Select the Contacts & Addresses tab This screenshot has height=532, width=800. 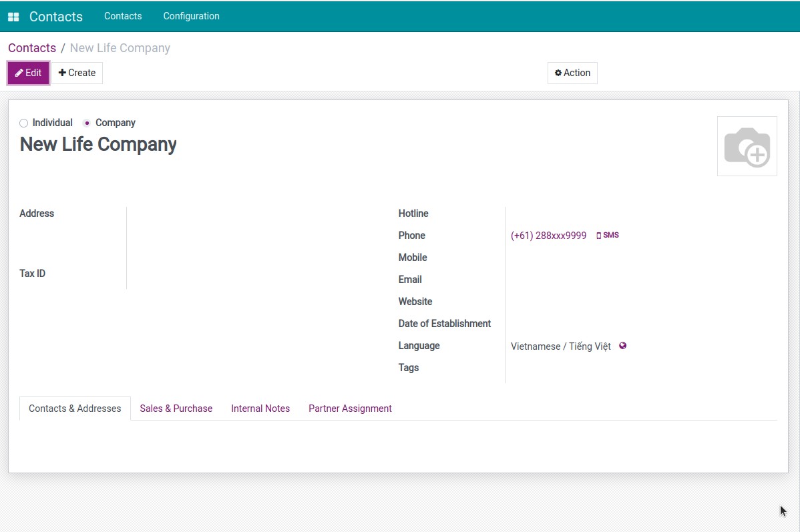tap(75, 409)
